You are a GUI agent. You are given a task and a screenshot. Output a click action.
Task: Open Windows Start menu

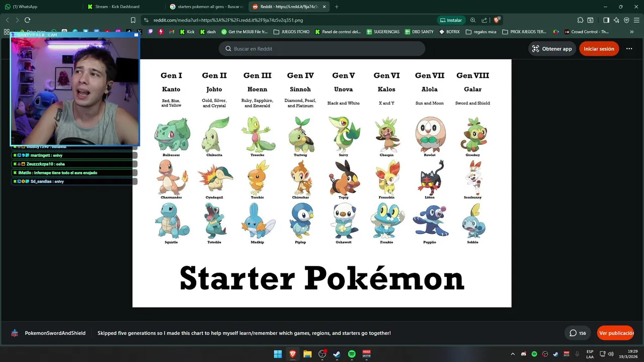(x=278, y=354)
